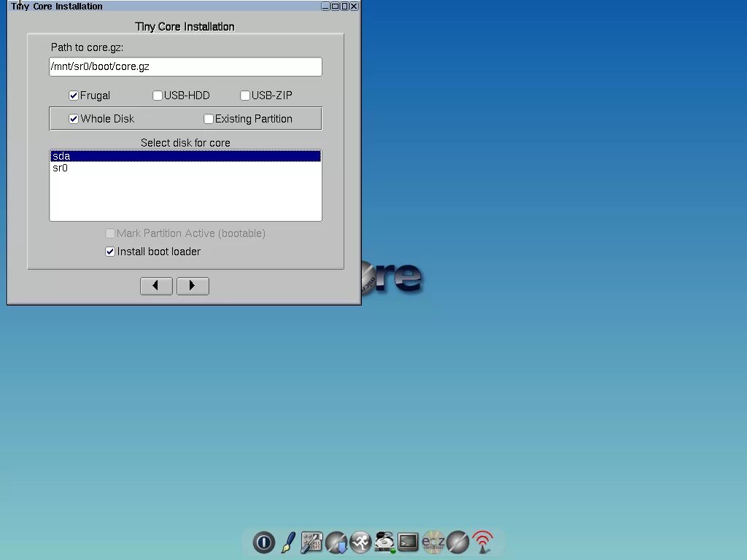The width and height of the screenshot is (747, 560).
Task: Select sda in the disk list
Action: pos(185,156)
